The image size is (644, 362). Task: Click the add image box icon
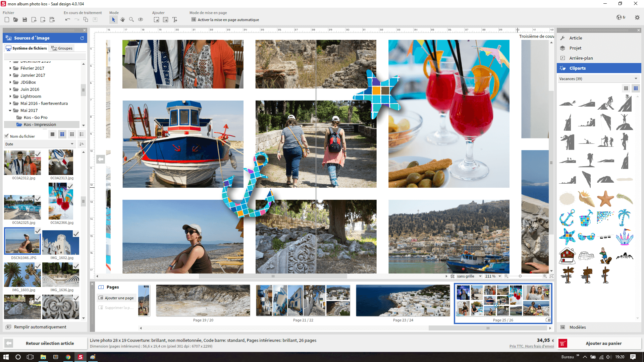(157, 20)
